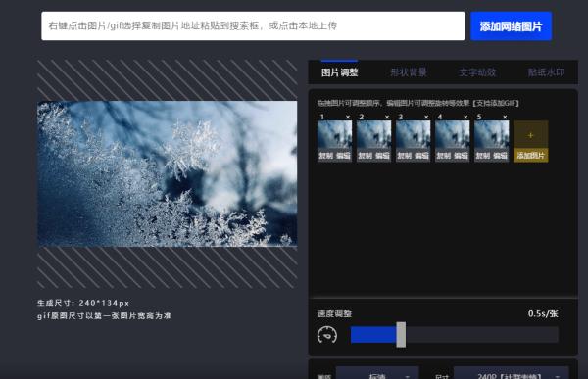Click 编辑 under image 4
Image resolution: width=588 pixels, height=379 pixels.
pyautogui.click(x=461, y=155)
